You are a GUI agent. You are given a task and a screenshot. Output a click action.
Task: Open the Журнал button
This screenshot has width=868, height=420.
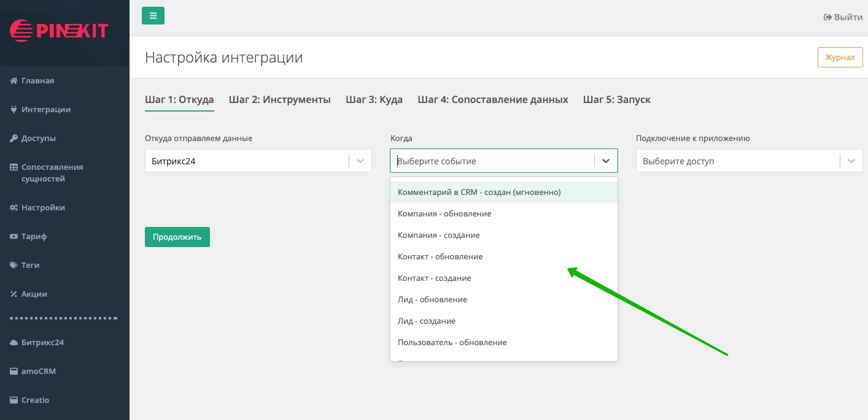(x=840, y=57)
